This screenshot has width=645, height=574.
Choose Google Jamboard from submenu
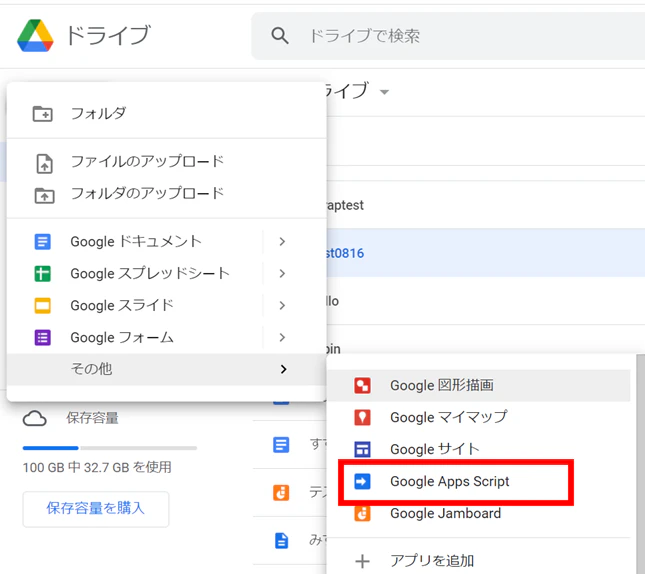point(479,514)
